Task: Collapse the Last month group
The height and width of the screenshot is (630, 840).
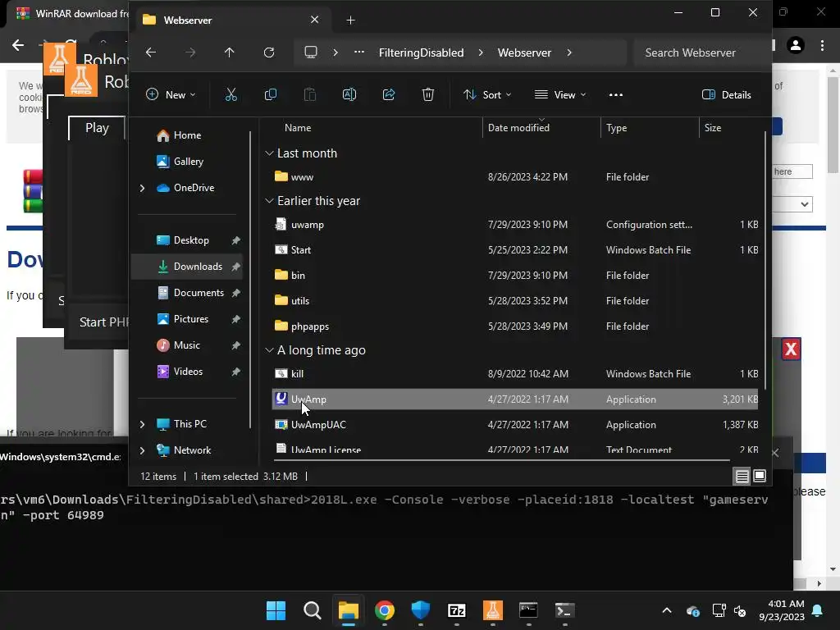Action: [x=269, y=153]
